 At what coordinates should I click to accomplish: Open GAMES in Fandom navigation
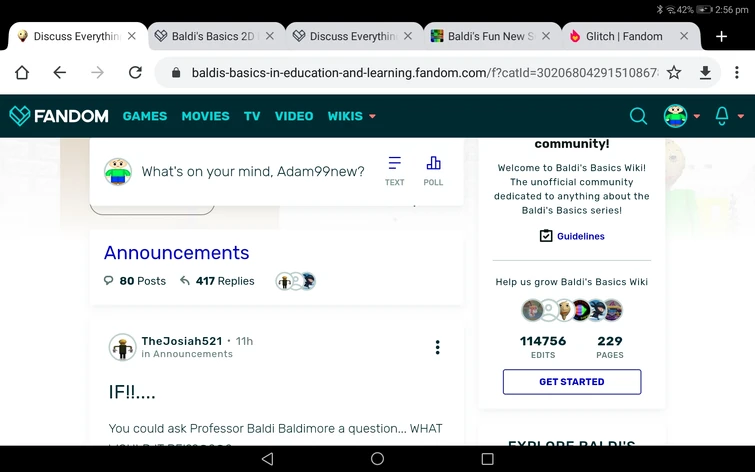tap(145, 116)
